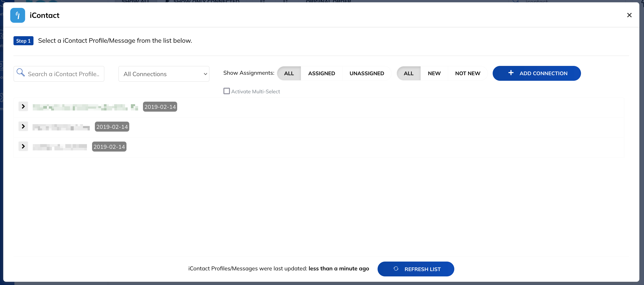The width and height of the screenshot is (644, 285).
Task: Click 'less than a minute ago' text
Action: [x=339, y=269]
